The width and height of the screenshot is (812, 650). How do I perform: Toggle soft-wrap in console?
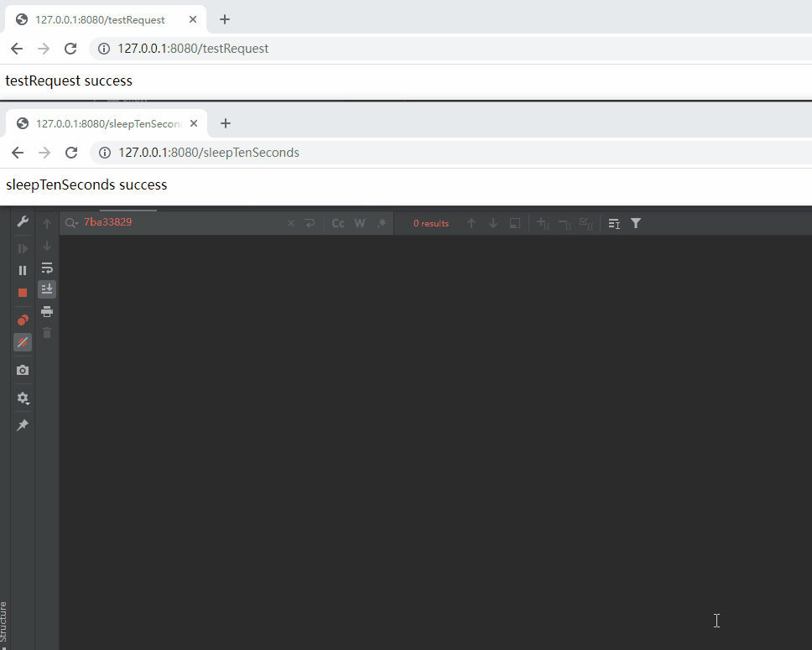point(47,268)
